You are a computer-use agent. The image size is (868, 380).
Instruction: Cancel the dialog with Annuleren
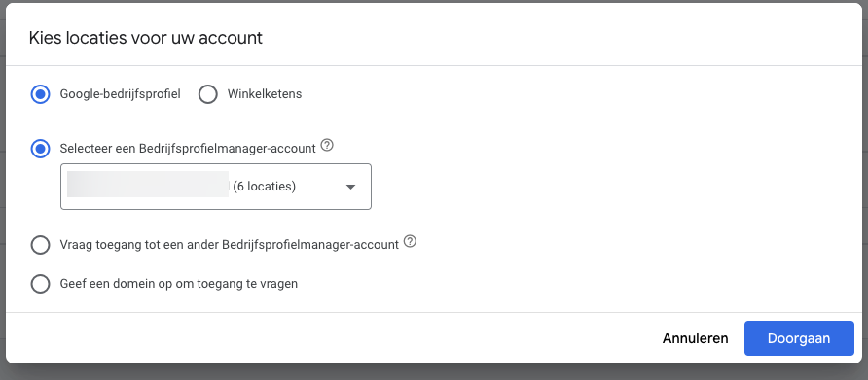696,338
